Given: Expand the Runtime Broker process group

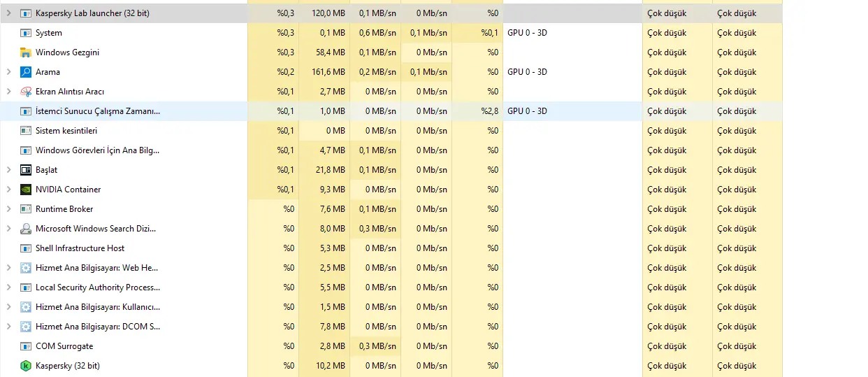Looking at the screenshot, I should tap(8, 209).
